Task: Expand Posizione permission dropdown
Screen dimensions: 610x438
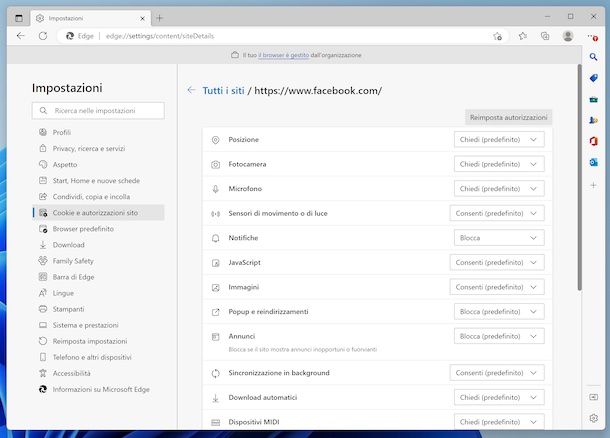Action: click(x=499, y=139)
